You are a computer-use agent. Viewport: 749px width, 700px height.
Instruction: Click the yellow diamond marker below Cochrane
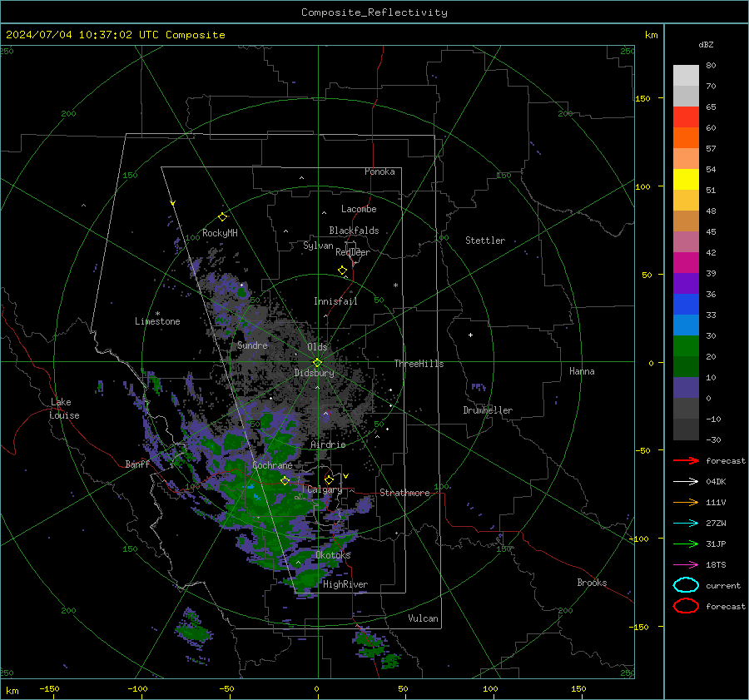point(285,480)
